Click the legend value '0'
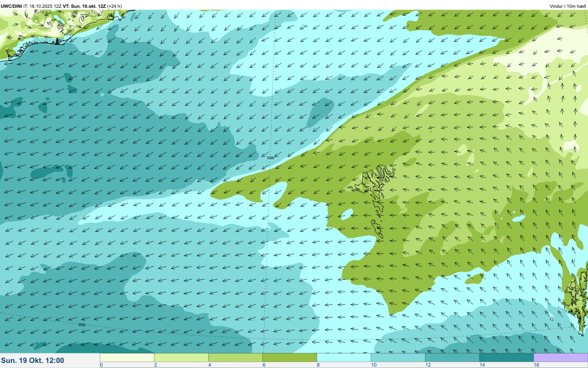588x368 pixels. tap(102, 365)
